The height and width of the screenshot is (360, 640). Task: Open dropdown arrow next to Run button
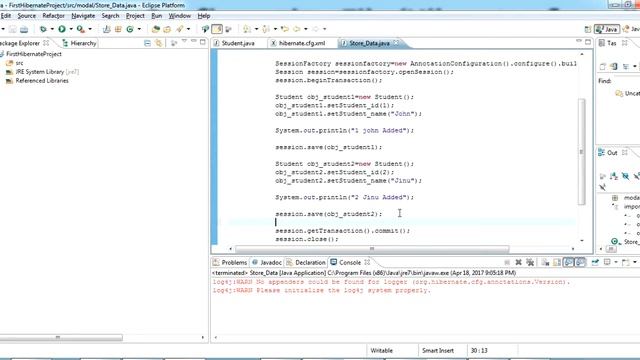point(71,29)
